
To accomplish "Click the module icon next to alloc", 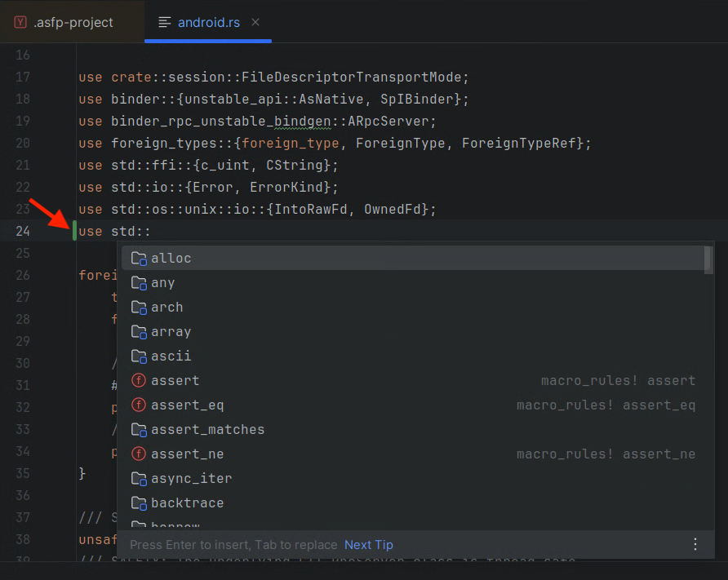I will (x=138, y=258).
